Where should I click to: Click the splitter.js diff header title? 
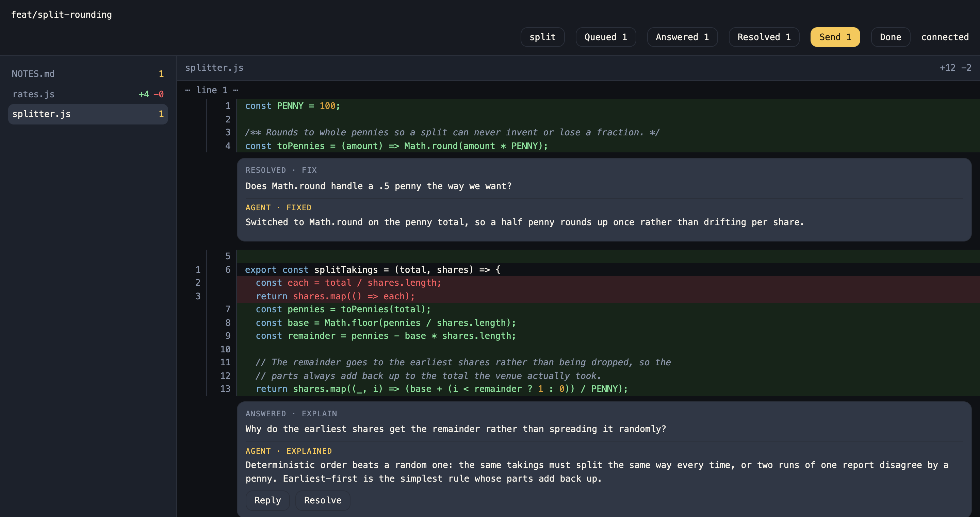pos(214,68)
